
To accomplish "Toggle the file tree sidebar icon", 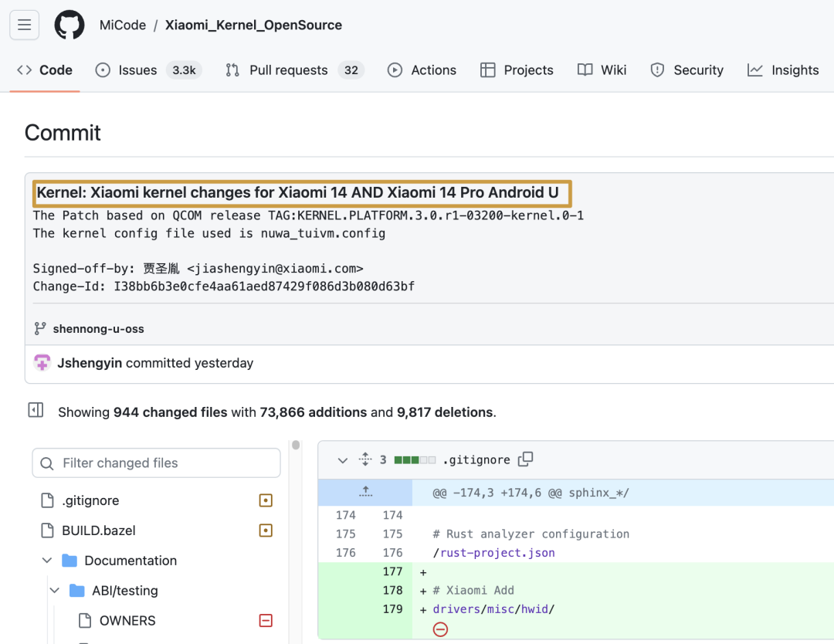I will coord(36,410).
